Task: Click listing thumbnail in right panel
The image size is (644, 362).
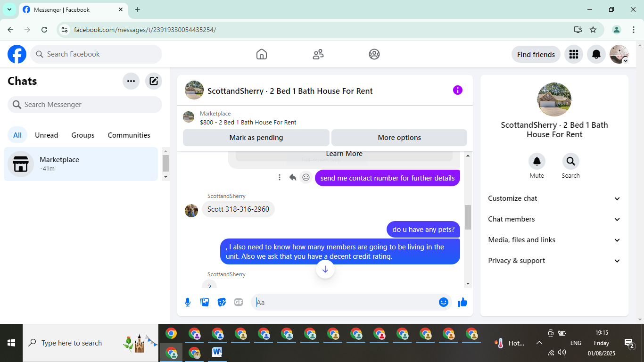Action: coord(554,99)
